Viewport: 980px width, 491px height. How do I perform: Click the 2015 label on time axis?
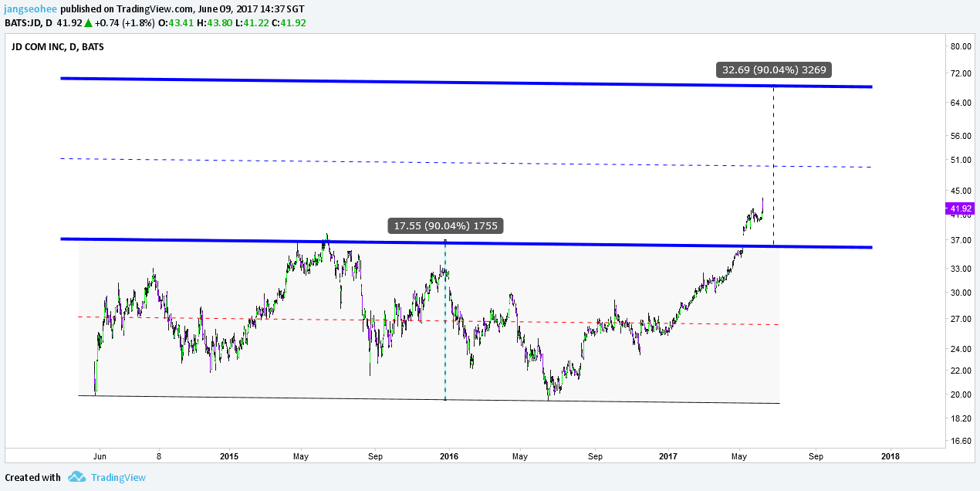pos(229,456)
